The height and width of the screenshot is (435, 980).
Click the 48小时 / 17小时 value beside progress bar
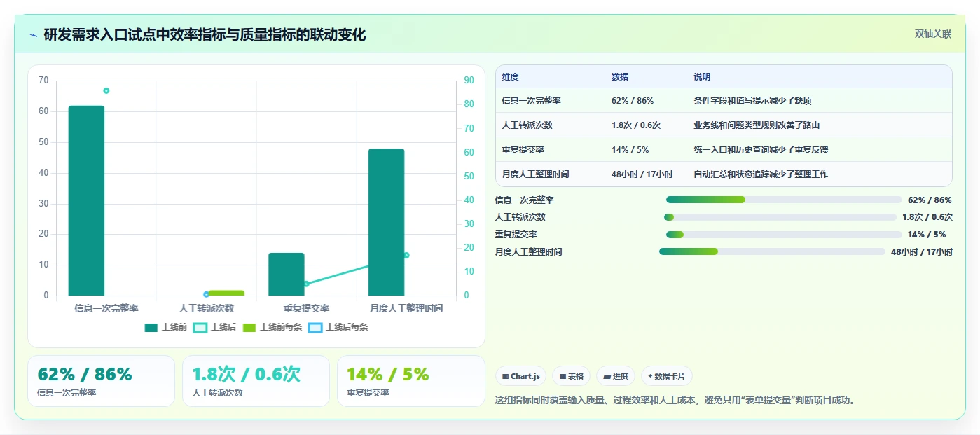coord(921,252)
